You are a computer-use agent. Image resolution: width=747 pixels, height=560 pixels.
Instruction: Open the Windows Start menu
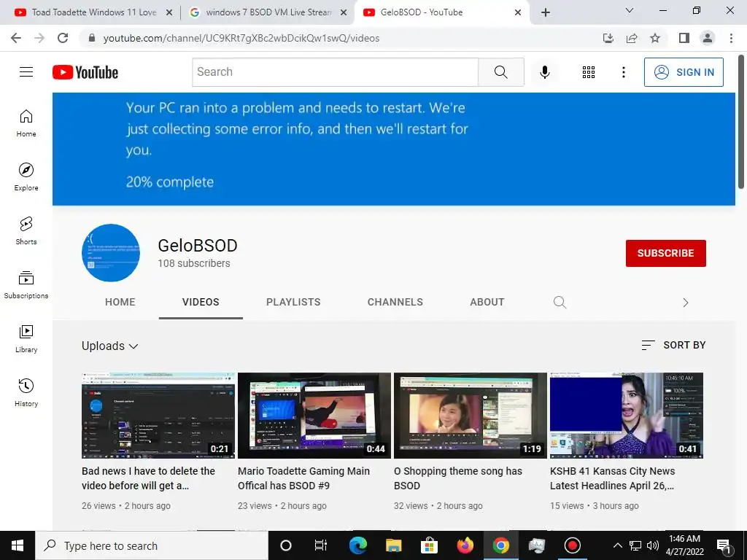[x=18, y=545]
